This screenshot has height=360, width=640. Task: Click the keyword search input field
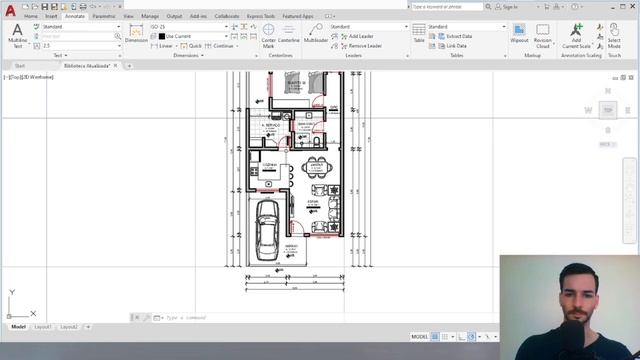coord(447,7)
